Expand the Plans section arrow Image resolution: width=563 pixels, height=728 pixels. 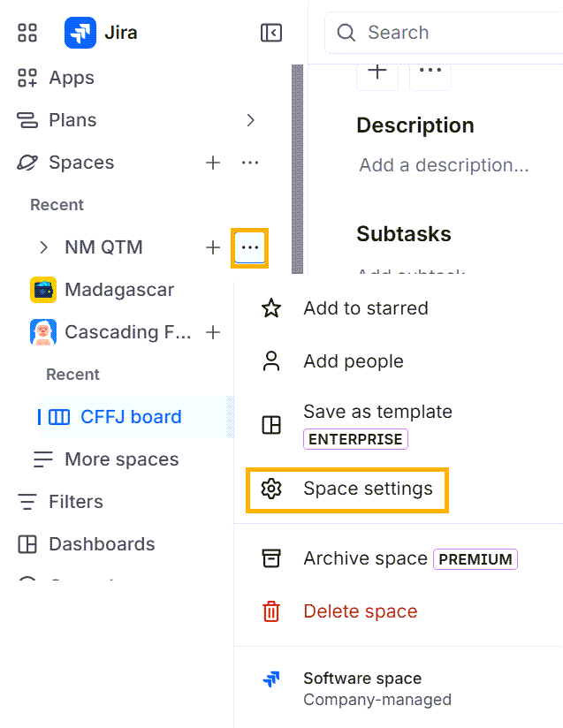pos(250,120)
